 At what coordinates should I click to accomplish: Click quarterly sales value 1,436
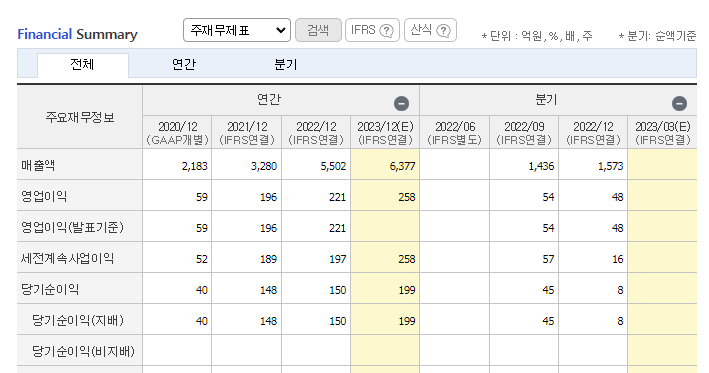[541, 166]
